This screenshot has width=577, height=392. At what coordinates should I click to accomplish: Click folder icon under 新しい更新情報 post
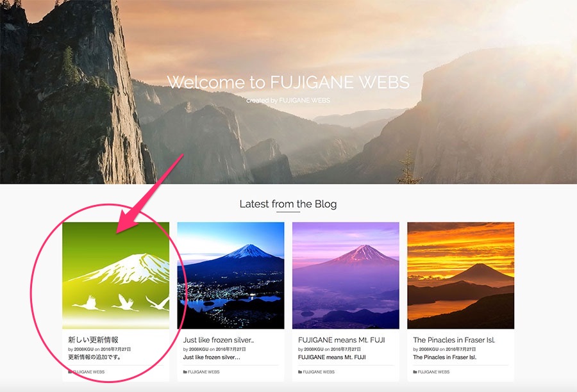coord(70,372)
